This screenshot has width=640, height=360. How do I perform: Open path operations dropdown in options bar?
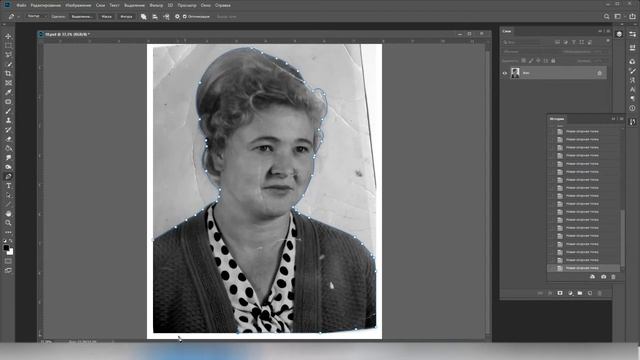pyautogui.click(x=144, y=17)
